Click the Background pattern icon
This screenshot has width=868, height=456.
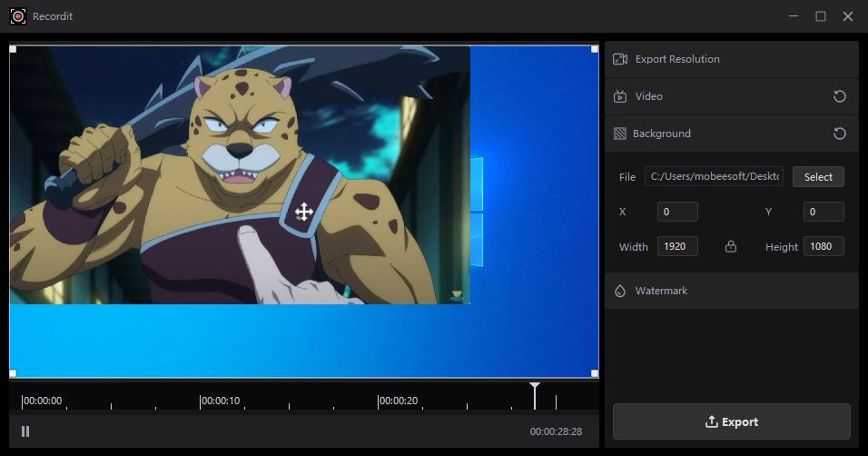click(620, 134)
